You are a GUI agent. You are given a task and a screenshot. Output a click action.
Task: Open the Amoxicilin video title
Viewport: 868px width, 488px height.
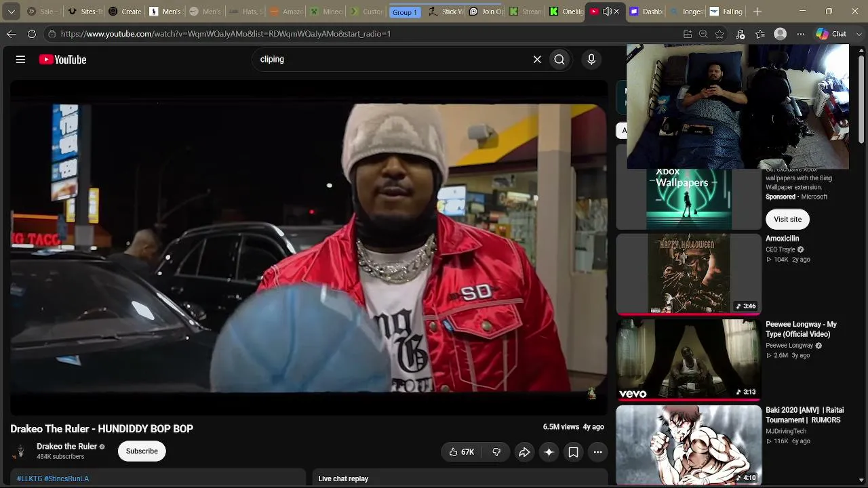(783, 239)
